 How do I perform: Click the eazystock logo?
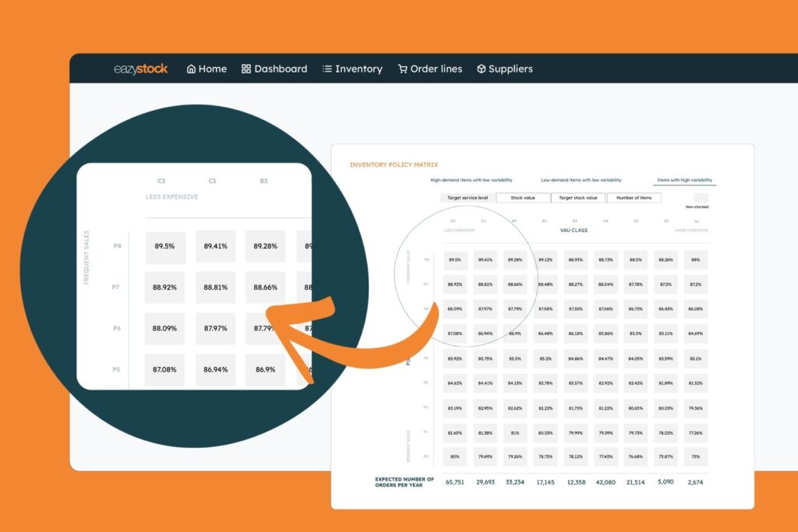point(139,69)
